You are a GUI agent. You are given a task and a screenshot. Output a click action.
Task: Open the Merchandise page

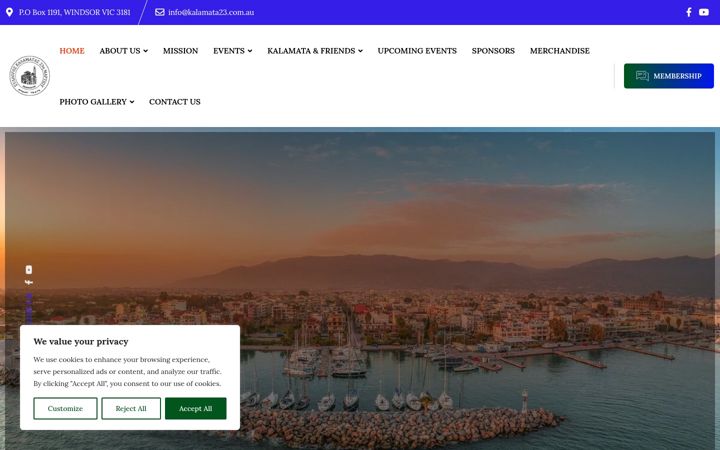point(560,51)
